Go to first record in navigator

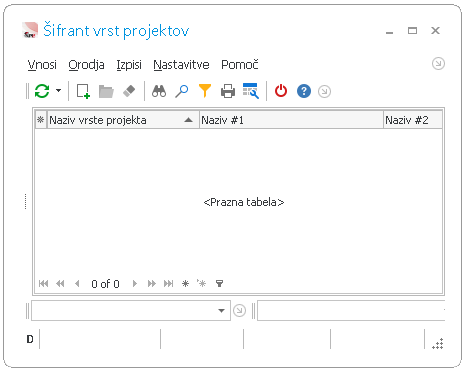(x=44, y=284)
